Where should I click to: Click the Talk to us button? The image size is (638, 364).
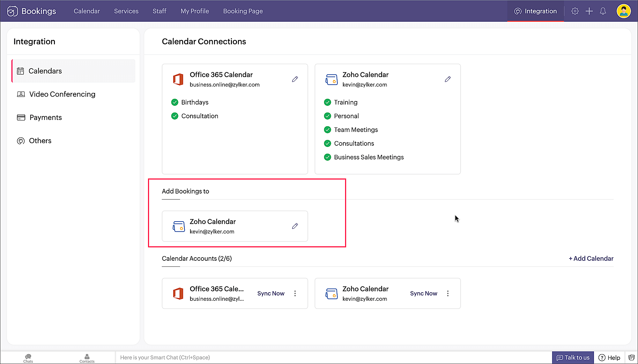coord(573,358)
